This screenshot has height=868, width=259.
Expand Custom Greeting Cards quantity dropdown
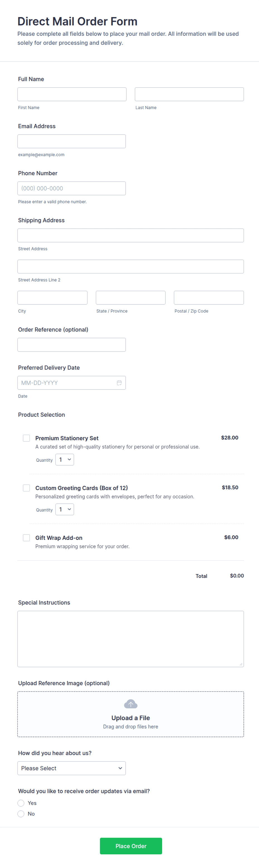click(x=65, y=509)
